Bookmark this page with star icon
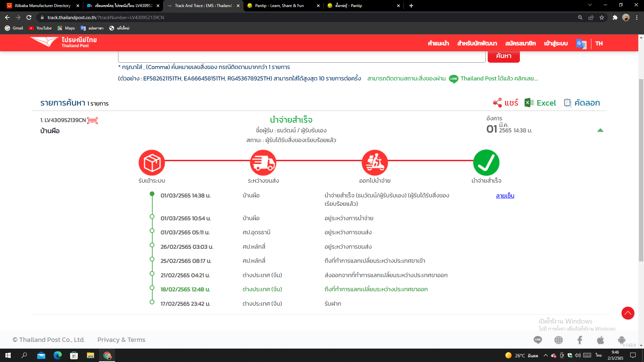 tap(602, 17)
